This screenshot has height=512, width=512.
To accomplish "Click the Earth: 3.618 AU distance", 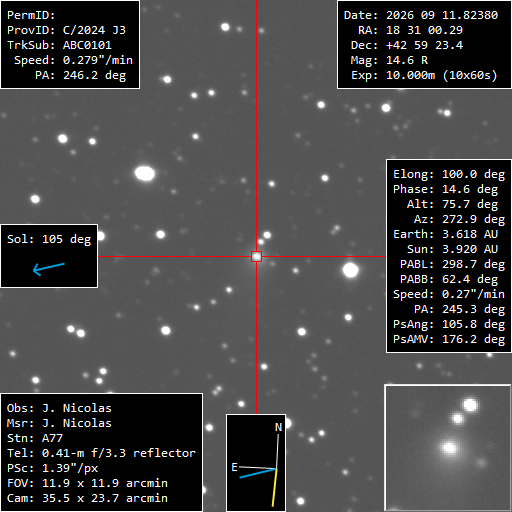I will coord(445,234).
